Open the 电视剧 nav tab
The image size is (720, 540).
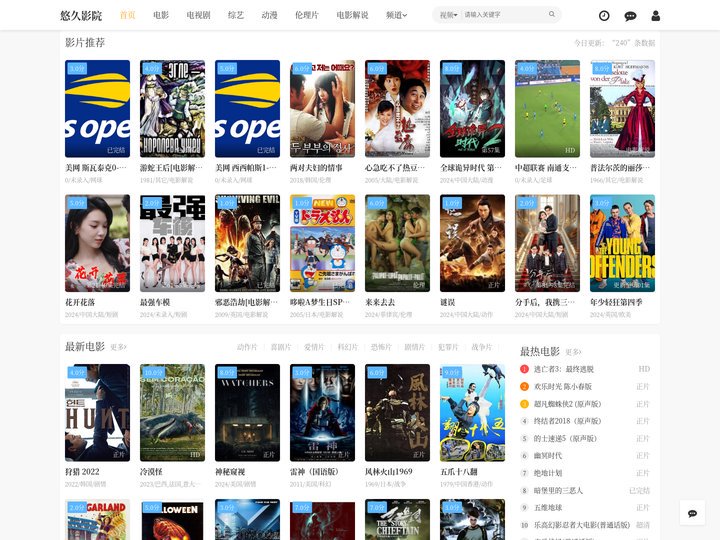[x=198, y=15]
